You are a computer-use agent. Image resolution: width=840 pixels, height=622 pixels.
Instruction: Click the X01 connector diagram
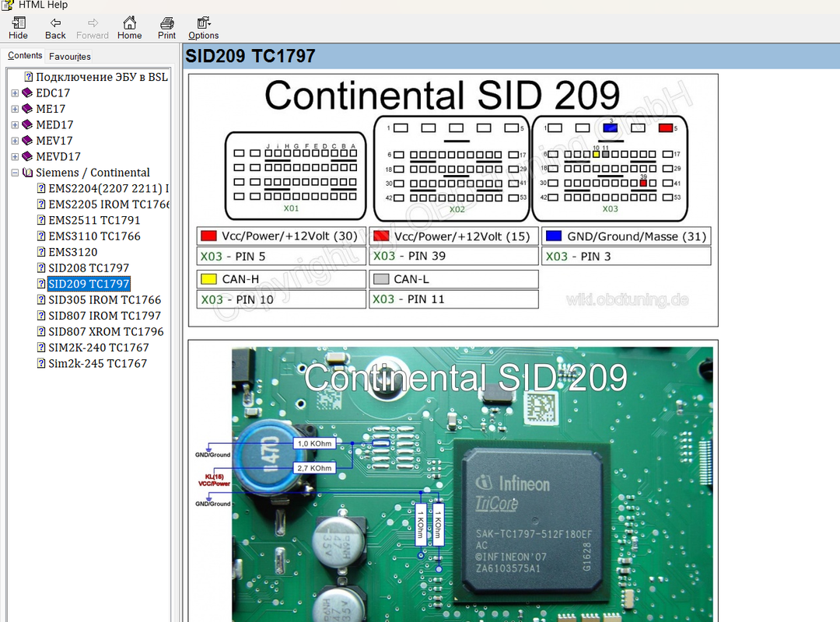pyautogui.click(x=296, y=176)
